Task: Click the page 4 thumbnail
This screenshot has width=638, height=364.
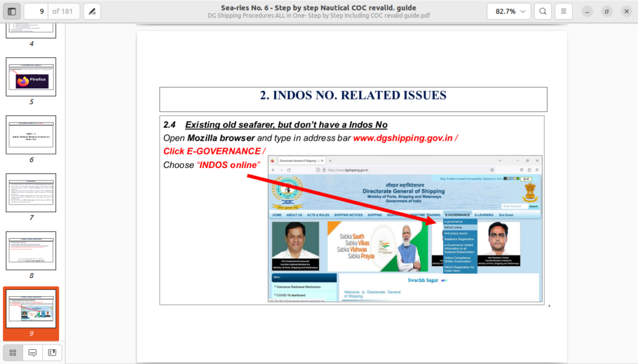Action: click(31, 28)
